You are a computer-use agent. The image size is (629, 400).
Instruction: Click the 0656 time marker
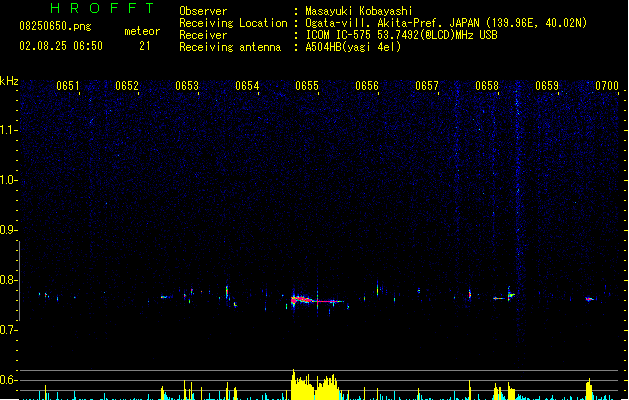[367, 86]
